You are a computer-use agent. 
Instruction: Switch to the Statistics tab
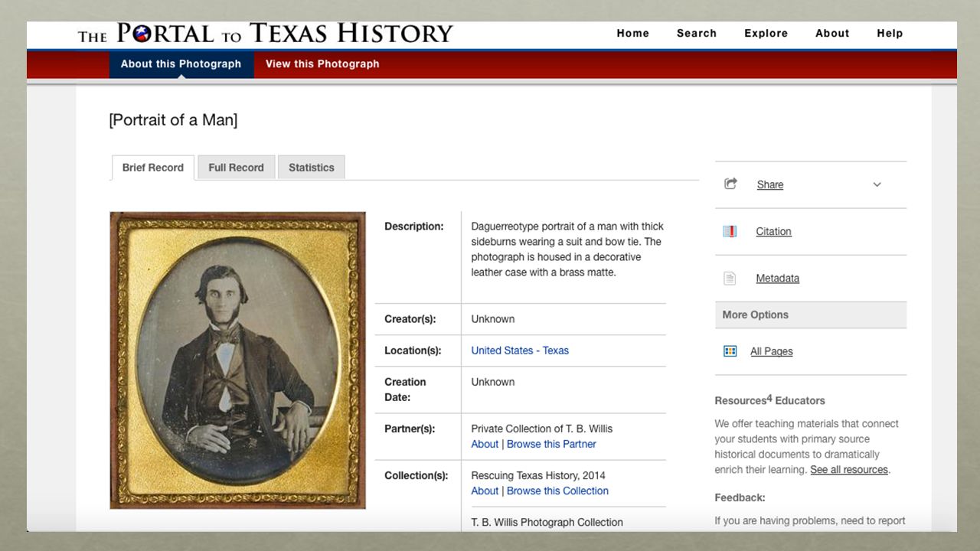[312, 168]
